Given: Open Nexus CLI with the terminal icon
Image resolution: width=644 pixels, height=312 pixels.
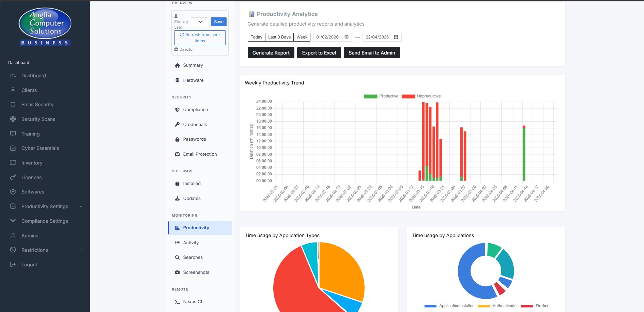Looking at the screenshot, I should click(177, 302).
